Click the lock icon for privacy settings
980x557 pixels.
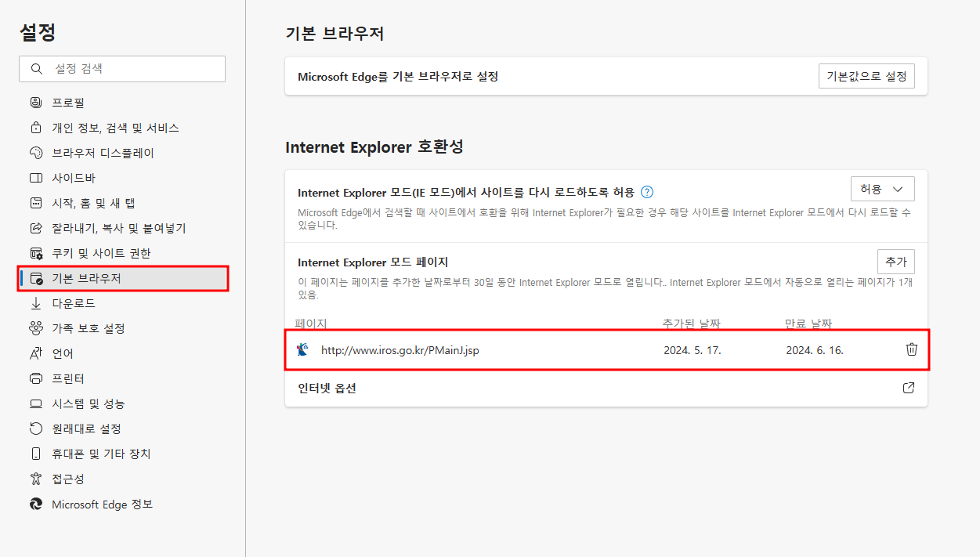pyautogui.click(x=35, y=128)
